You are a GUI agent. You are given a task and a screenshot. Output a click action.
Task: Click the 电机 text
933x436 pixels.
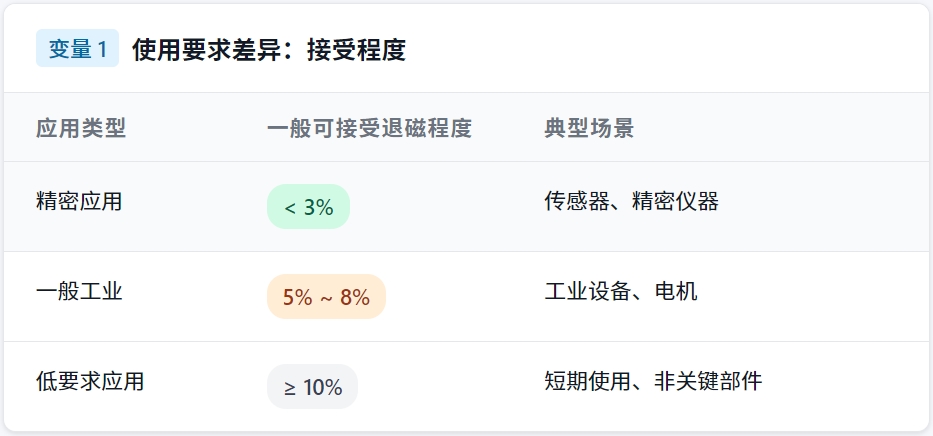[676, 291]
